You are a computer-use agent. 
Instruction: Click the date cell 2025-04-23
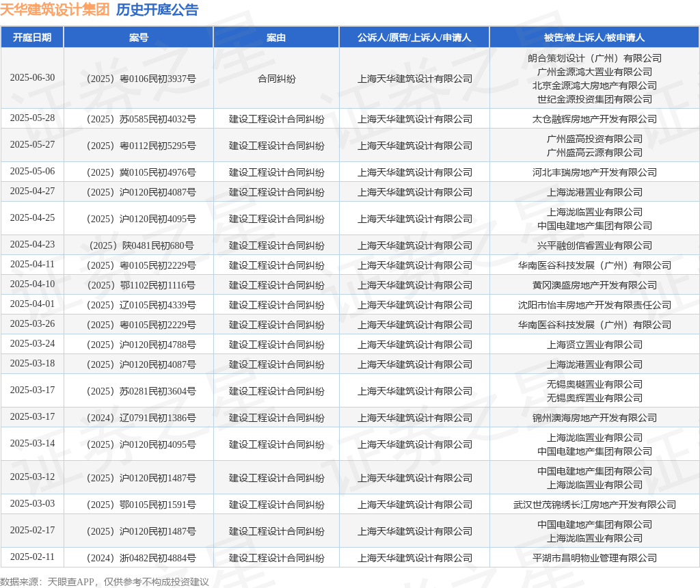32,245
